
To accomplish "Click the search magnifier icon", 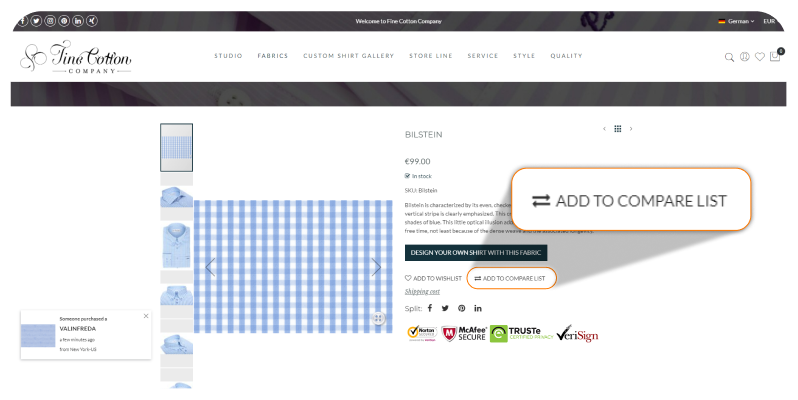I will (x=729, y=57).
